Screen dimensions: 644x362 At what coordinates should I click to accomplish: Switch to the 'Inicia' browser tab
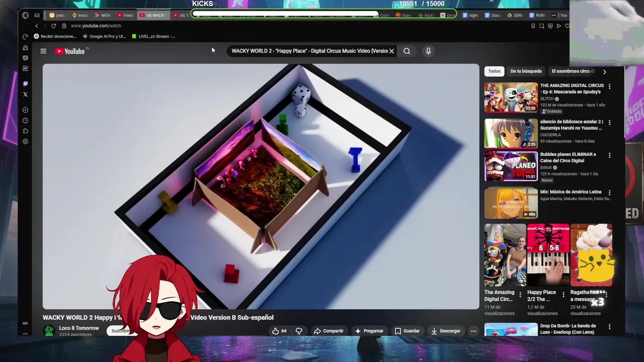tap(80, 15)
